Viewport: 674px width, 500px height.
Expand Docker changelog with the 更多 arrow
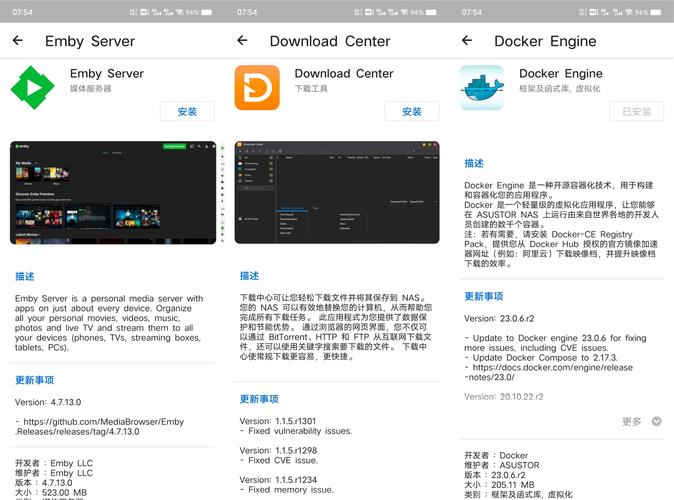coord(656,421)
